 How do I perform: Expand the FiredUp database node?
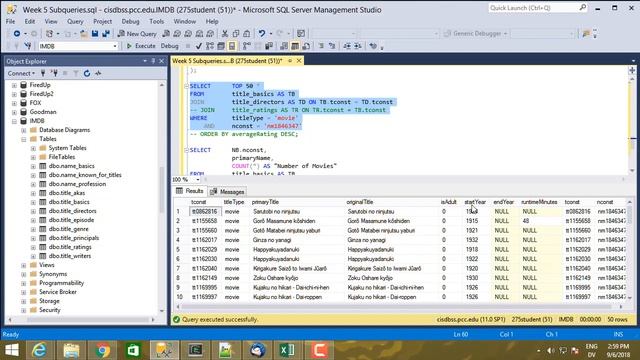click(x=14, y=85)
